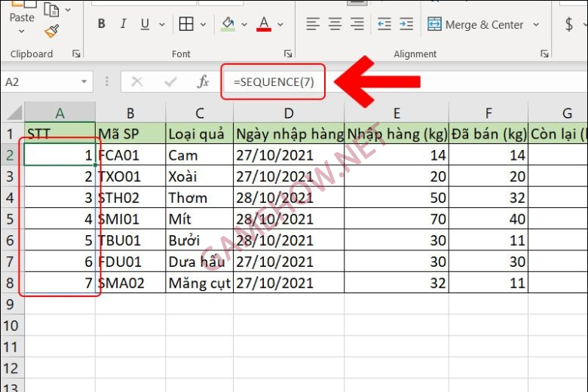The image size is (588, 392).
Task: Apply cell Borders button
Action: (186, 24)
